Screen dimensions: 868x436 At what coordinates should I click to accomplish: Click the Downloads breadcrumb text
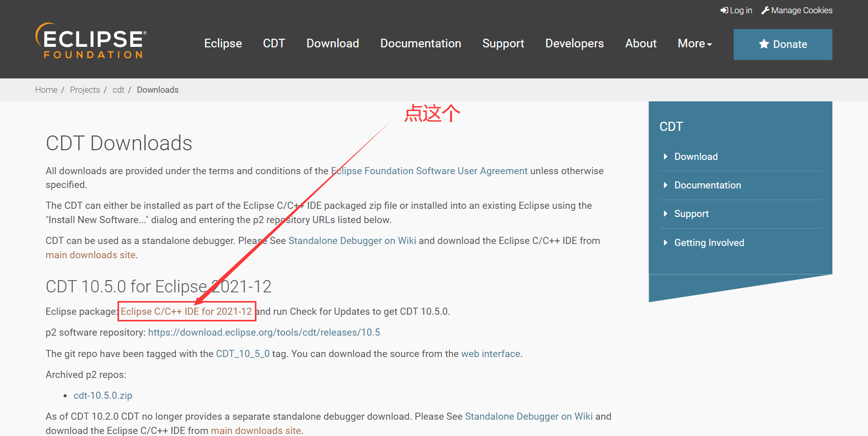click(158, 90)
